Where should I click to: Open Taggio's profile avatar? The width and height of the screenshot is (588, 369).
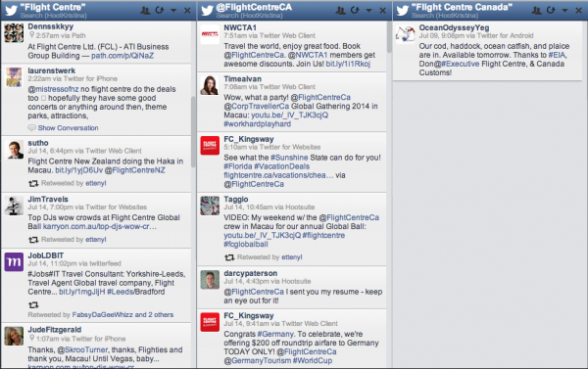click(x=210, y=206)
